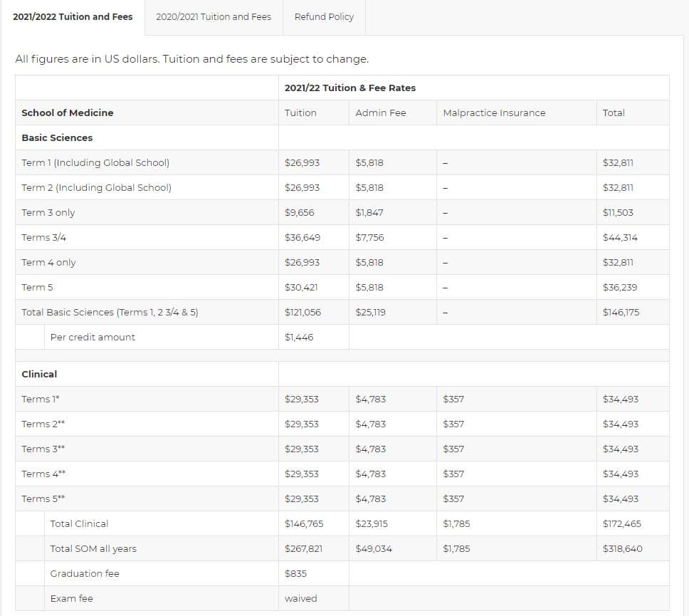
Task: Select the waived exam fee value
Action: click(x=300, y=598)
